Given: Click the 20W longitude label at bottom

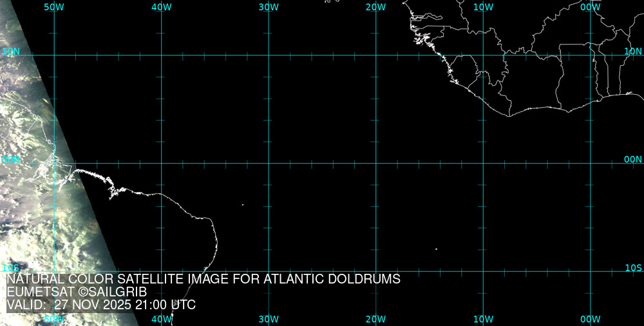Looking at the screenshot, I should pos(375,319).
